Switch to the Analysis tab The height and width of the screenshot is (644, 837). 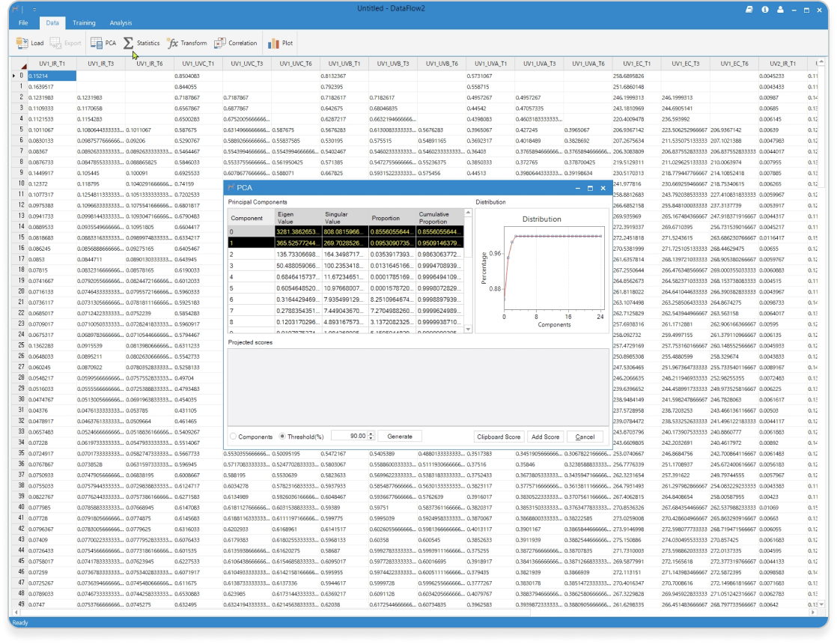point(121,23)
